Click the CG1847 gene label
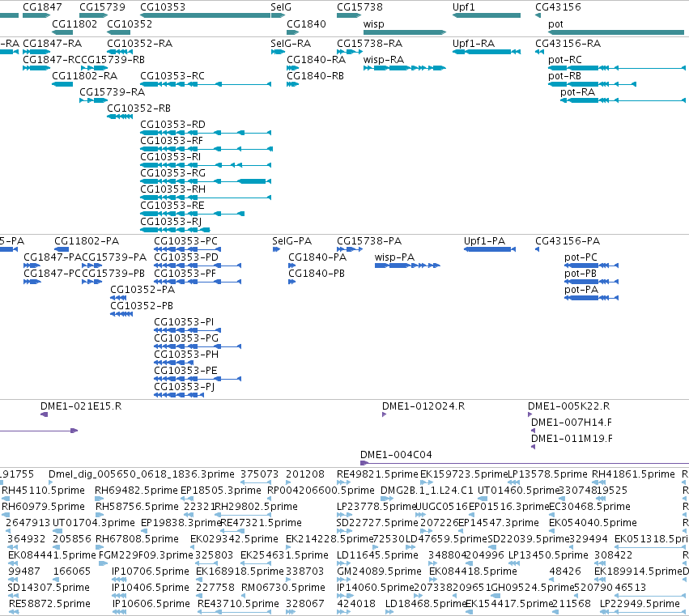 click(42, 7)
